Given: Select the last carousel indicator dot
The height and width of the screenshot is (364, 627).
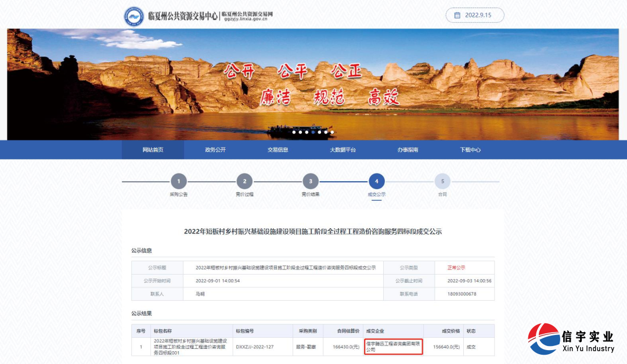Looking at the screenshot, I should [333, 132].
